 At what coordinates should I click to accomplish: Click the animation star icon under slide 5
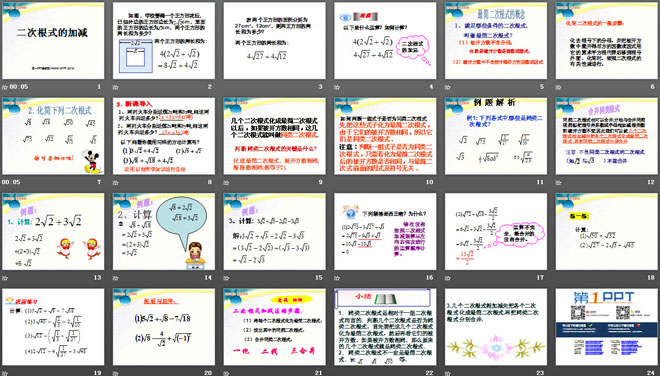(448, 87)
